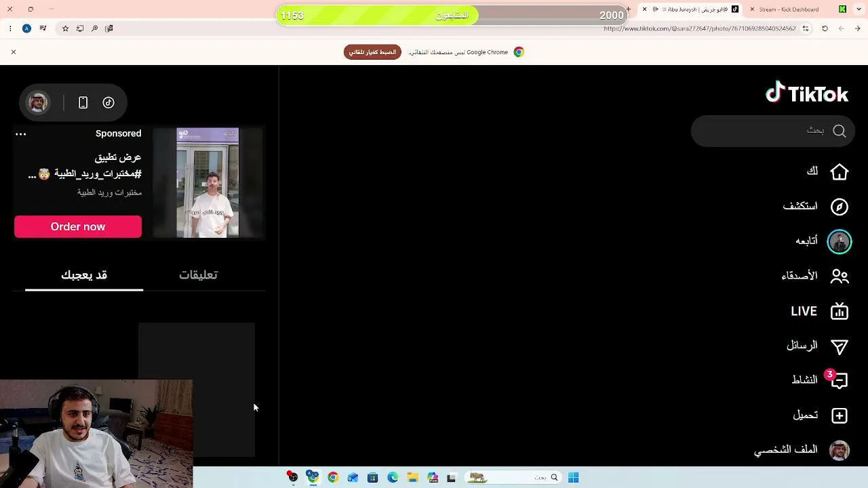
Task: Open the Explore page (استكشف)
Action: (x=816, y=206)
